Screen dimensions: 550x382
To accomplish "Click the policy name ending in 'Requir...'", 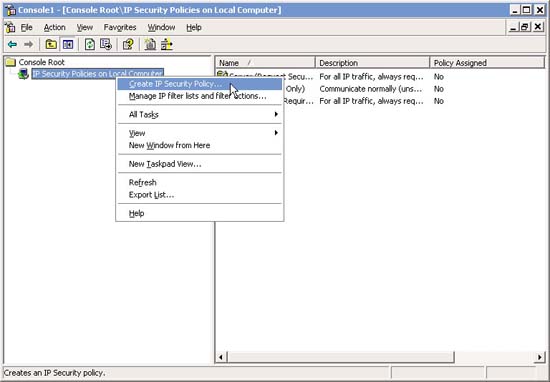I will [x=298, y=101].
